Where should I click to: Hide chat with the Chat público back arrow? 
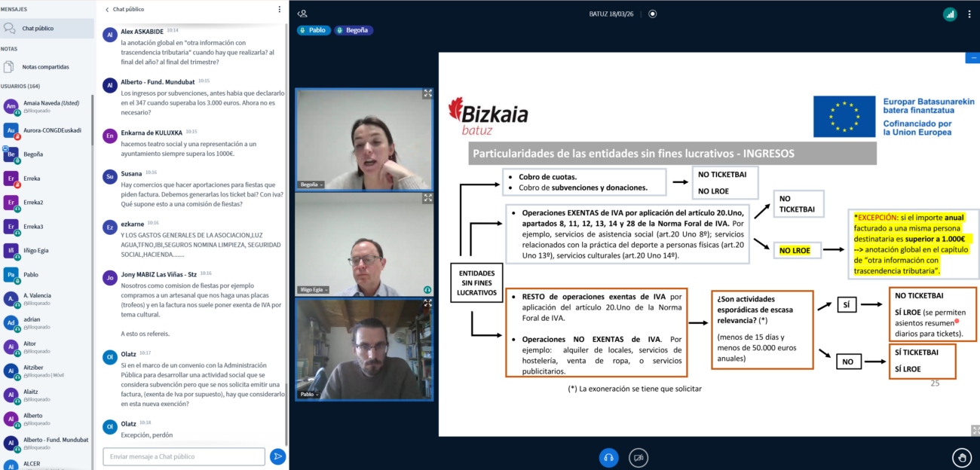tap(106, 10)
